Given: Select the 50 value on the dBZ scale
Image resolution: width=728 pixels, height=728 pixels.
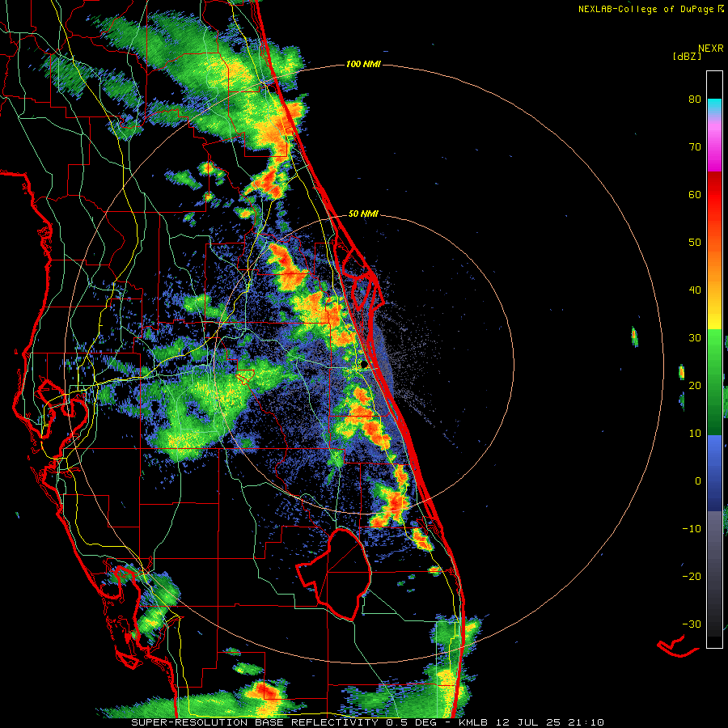Looking at the screenshot, I should click(x=695, y=243).
